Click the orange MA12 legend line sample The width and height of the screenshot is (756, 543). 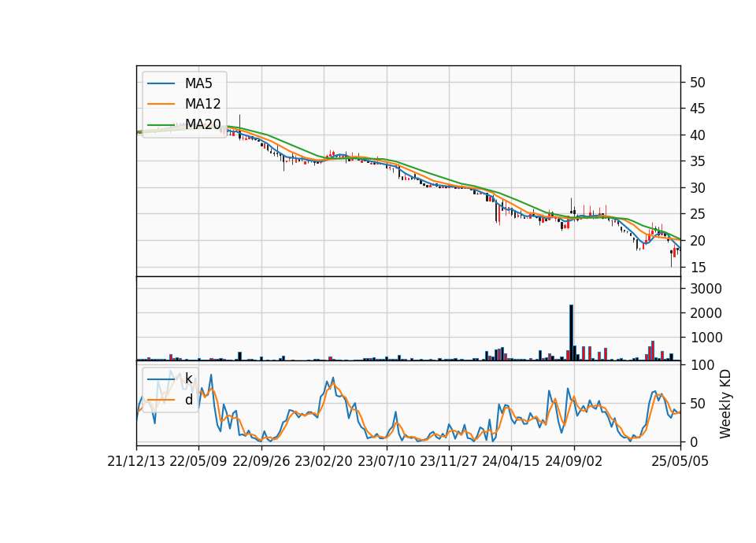click(161, 104)
